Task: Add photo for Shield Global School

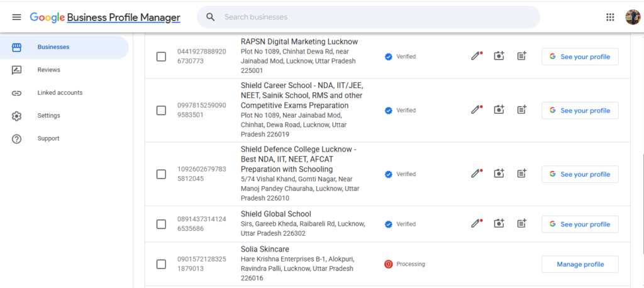Action: tap(499, 224)
